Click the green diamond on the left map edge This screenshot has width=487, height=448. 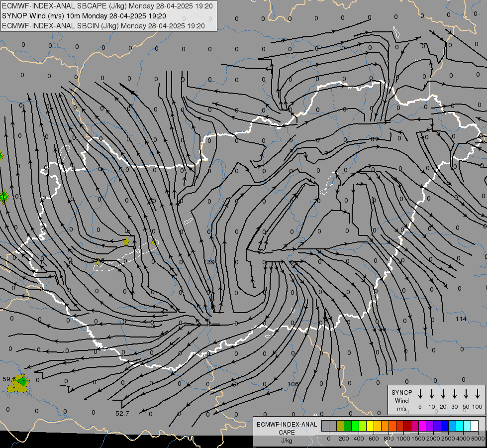(x=3, y=197)
